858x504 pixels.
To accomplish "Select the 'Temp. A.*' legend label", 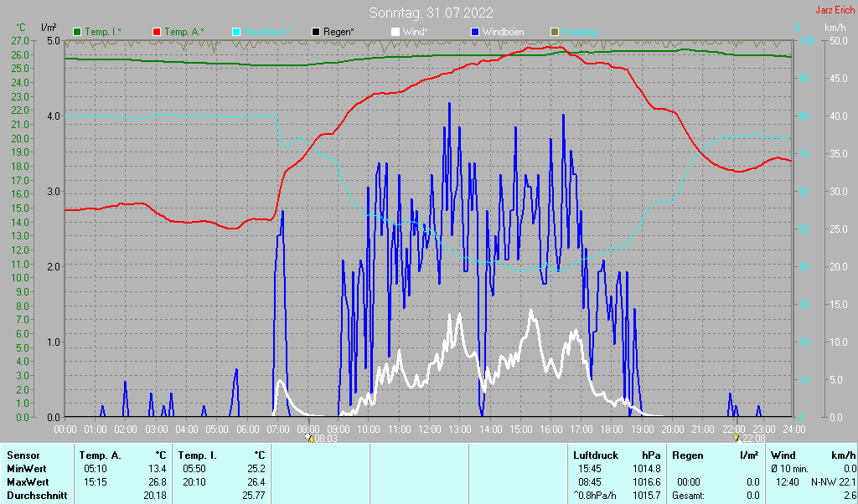I will pyautogui.click(x=183, y=33).
